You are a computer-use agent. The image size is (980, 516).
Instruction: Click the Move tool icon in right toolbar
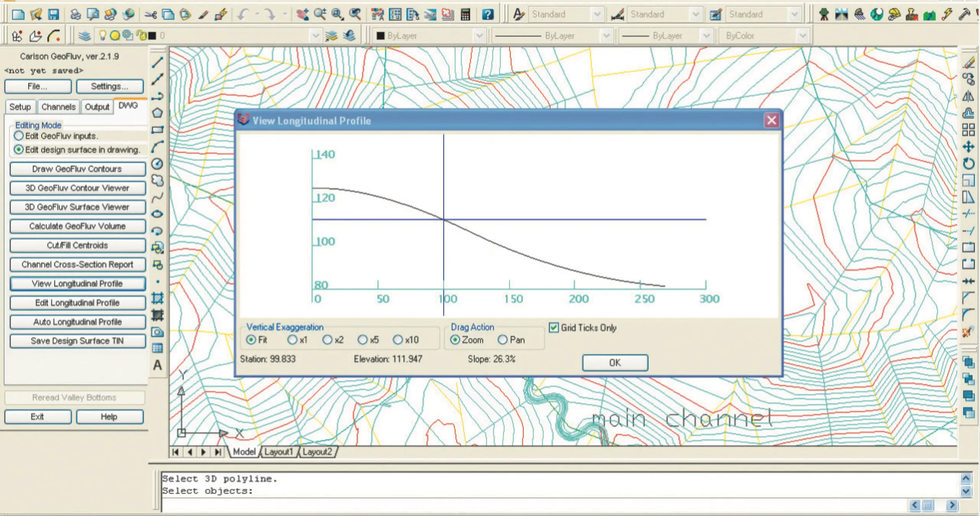(968, 147)
